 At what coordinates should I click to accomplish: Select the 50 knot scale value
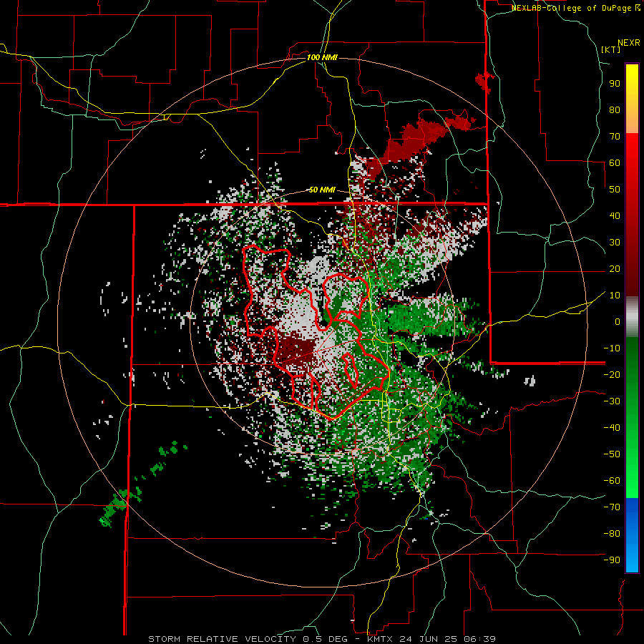(x=615, y=190)
